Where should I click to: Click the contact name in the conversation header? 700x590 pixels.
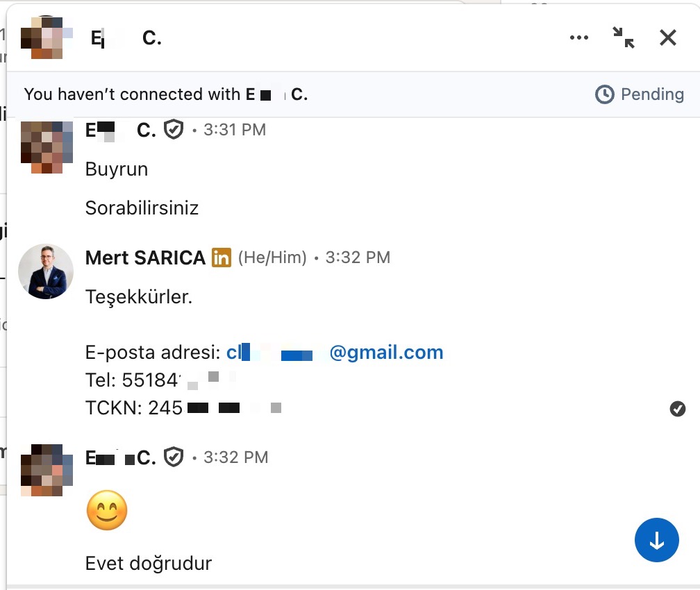click(x=126, y=38)
